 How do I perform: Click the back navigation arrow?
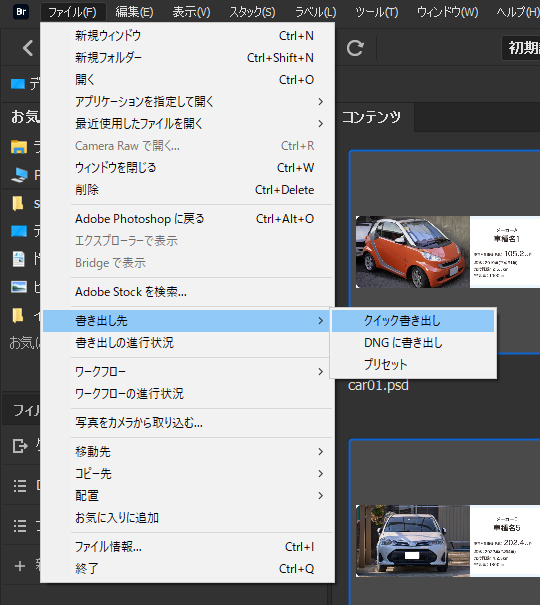[x=28, y=48]
